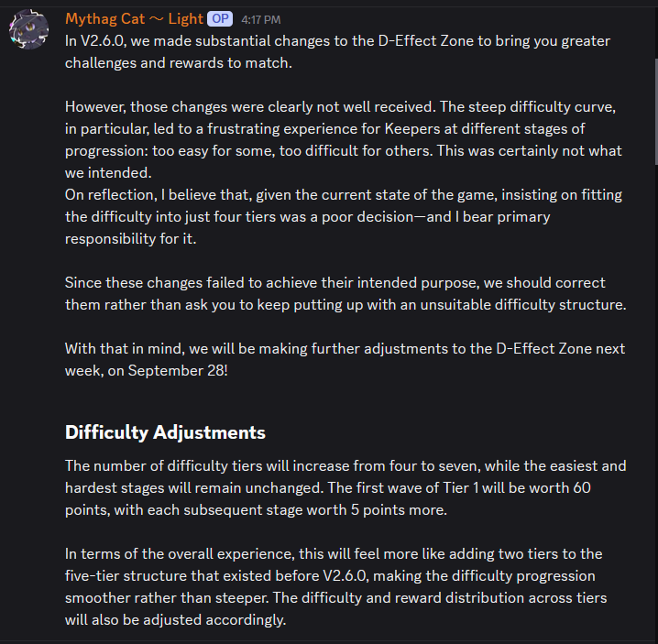Screen dimensions: 658x644
Task: Click the final line 'will also be adjusted accordingly.'
Action: point(175,619)
